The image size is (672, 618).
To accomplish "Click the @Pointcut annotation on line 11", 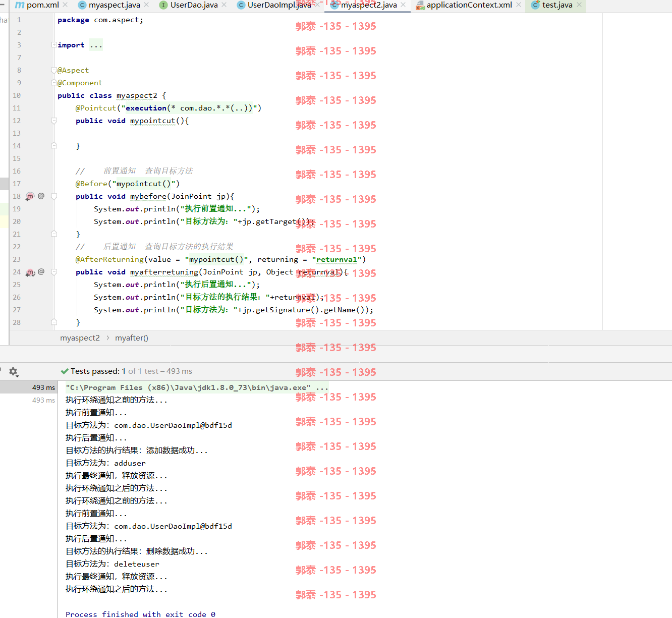I will (x=96, y=108).
